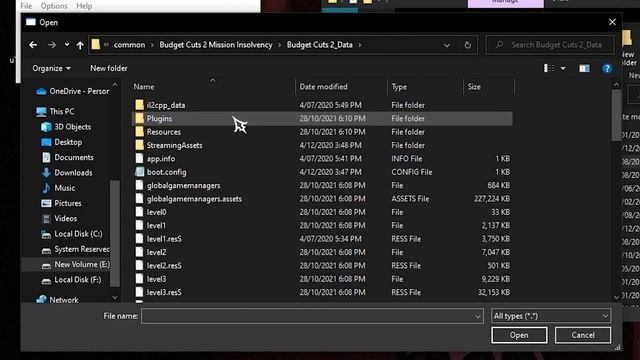Click the Cancel button

point(583,335)
